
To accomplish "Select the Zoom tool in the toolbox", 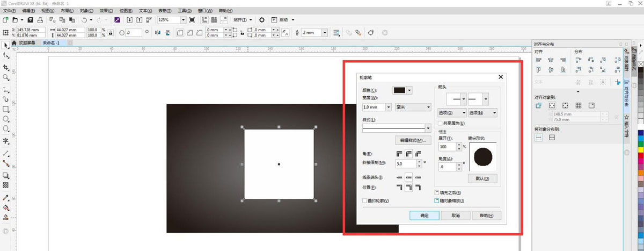I will pyautogui.click(x=6, y=77).
